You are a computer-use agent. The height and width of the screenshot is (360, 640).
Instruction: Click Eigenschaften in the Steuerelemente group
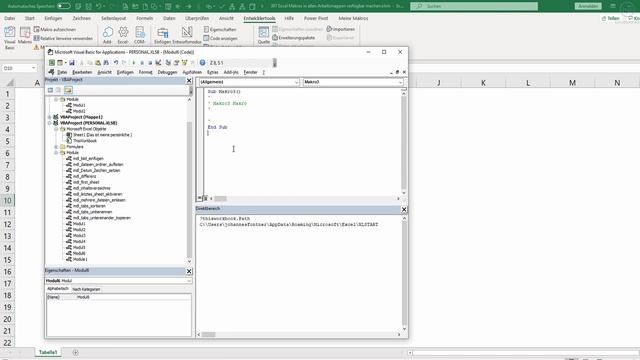point(220,29)
